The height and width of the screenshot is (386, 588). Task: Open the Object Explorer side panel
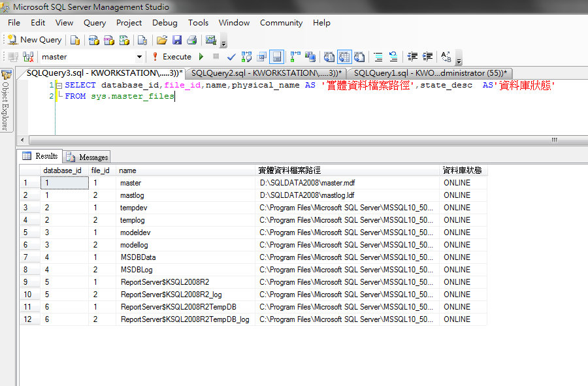(x=6, y=100)
